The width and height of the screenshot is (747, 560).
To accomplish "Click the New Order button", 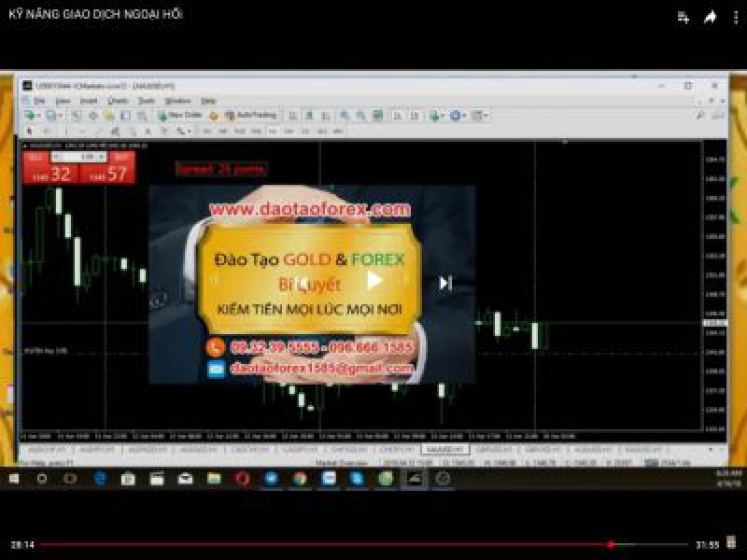I will [180, 115].
